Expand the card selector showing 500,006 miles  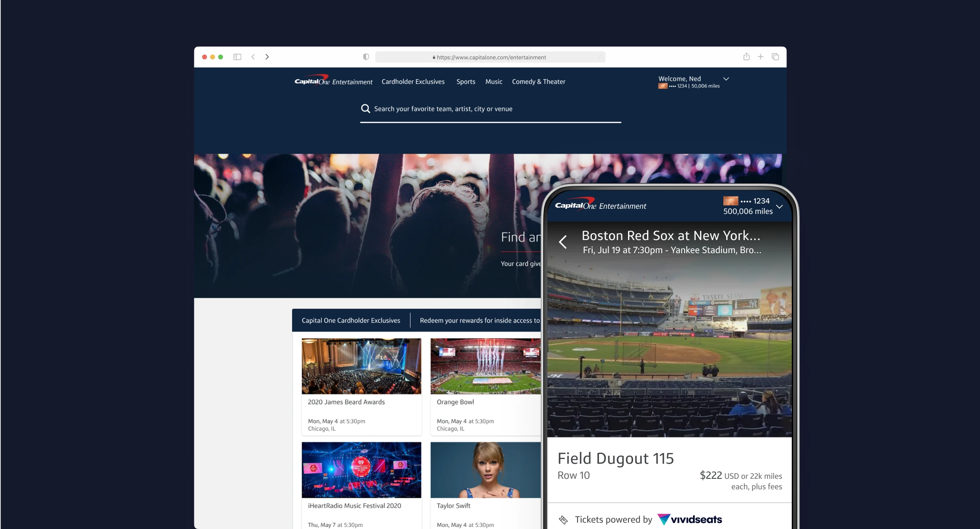(780, 206)
